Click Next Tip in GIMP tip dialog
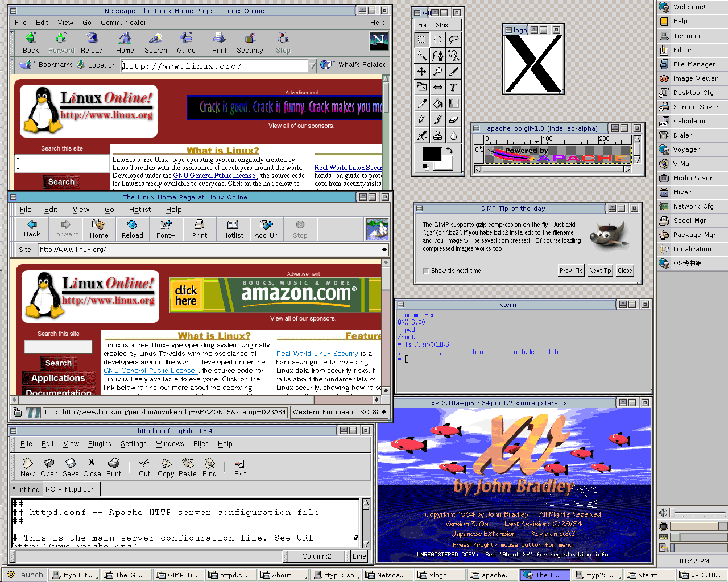The image size is (728, 582). 599,271
